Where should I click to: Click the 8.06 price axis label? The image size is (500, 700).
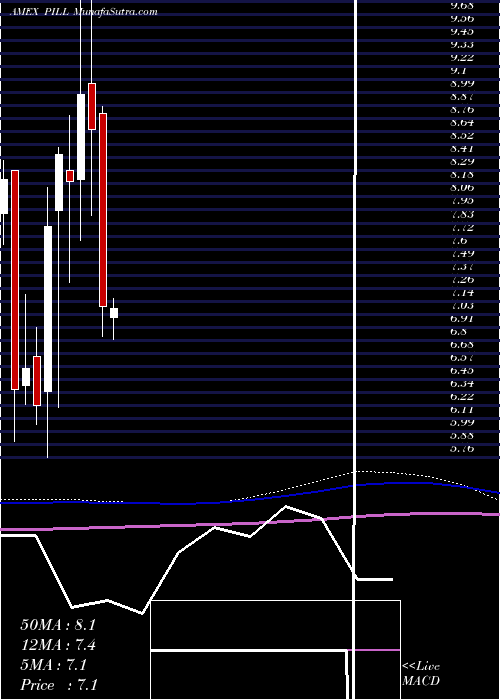click(x=462, y=188)
